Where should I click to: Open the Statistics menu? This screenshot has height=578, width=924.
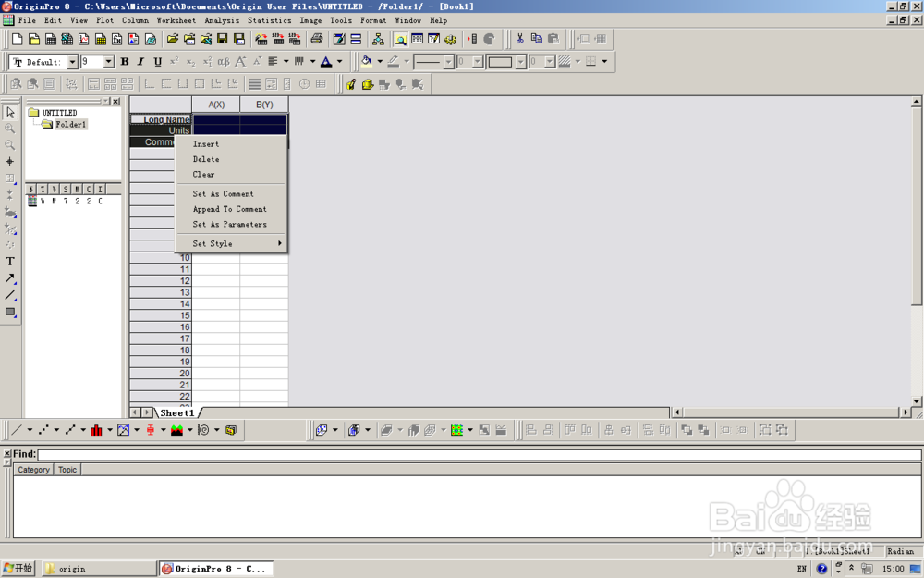[269, 20]
